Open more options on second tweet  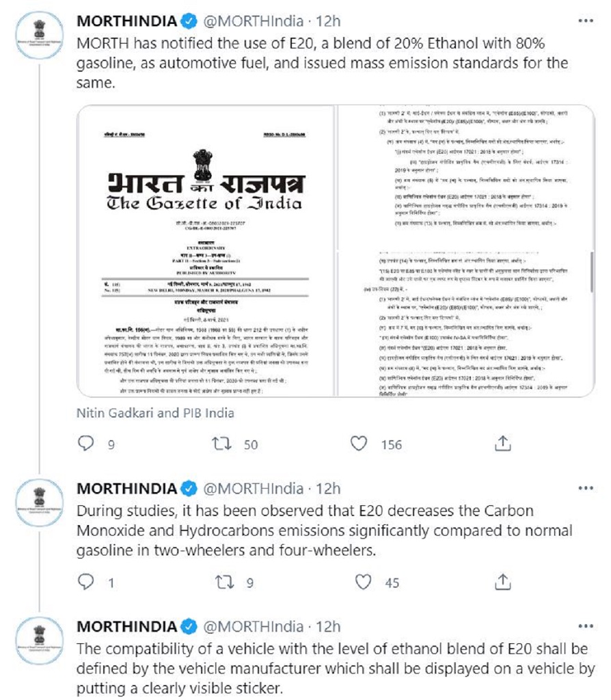pyautogui.click(x=586, y=489)
